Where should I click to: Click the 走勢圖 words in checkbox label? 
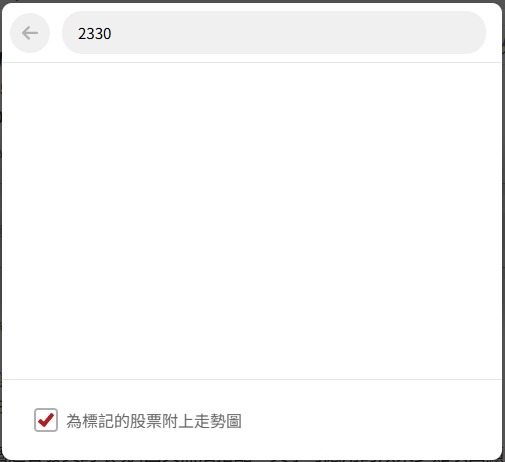tap(218, 421)
